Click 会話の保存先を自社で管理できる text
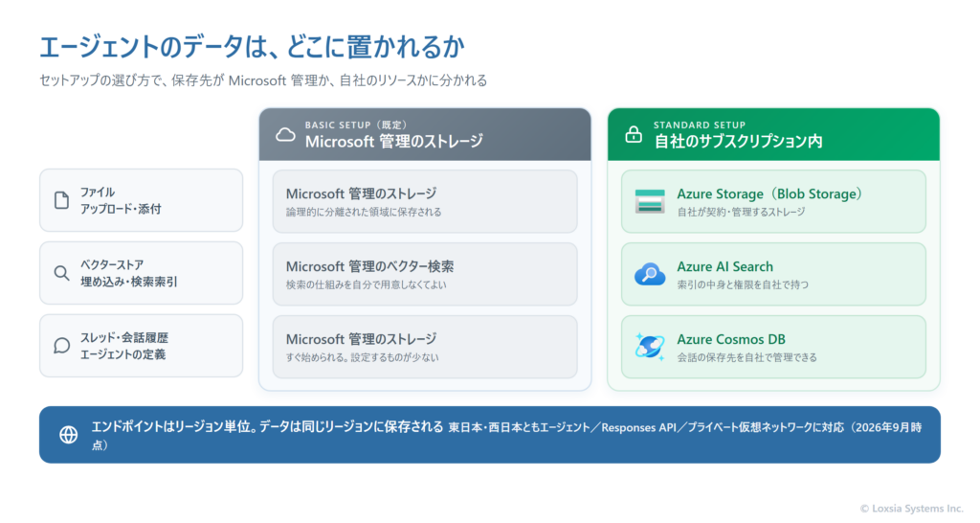The image size is (980, 523). coord(746,357)
